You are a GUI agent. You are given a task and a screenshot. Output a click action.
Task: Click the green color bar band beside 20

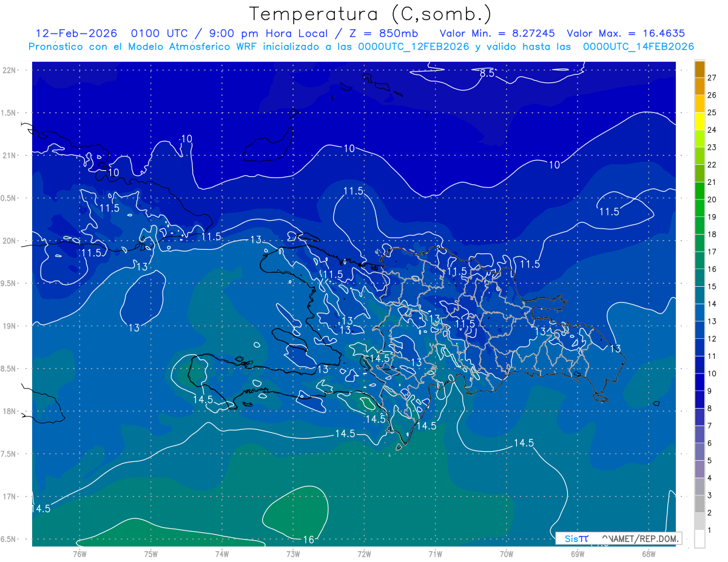coord(699,192)
